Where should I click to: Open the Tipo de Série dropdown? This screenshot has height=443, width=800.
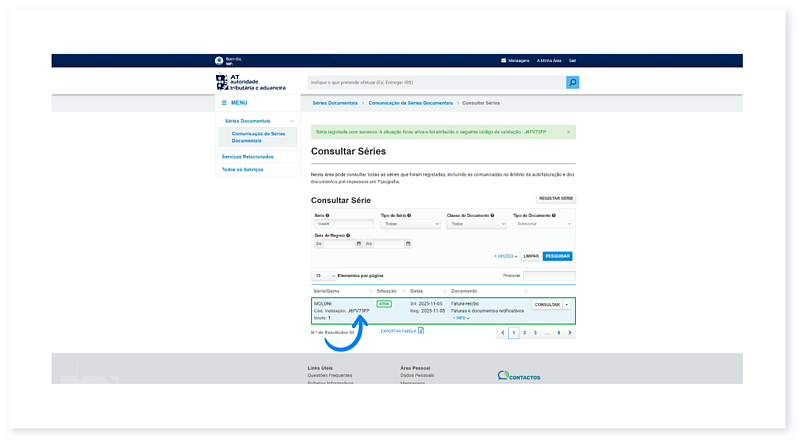[410, 224]
